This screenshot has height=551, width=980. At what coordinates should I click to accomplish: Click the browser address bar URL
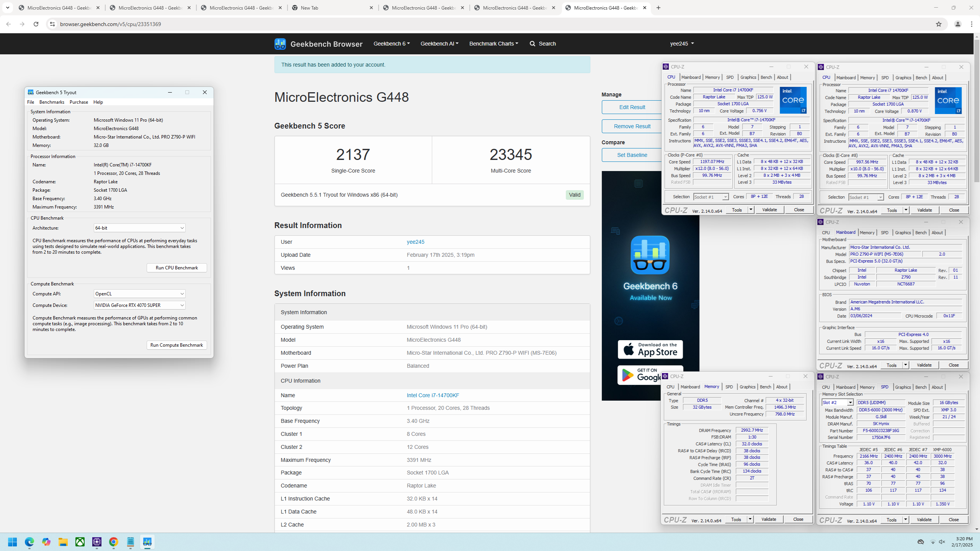111,24
